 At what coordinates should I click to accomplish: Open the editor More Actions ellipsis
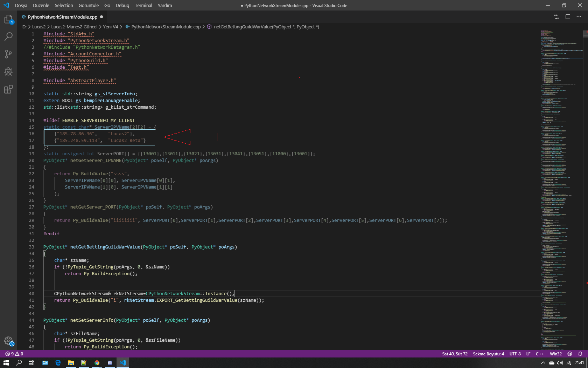click(x=579, y=17)
